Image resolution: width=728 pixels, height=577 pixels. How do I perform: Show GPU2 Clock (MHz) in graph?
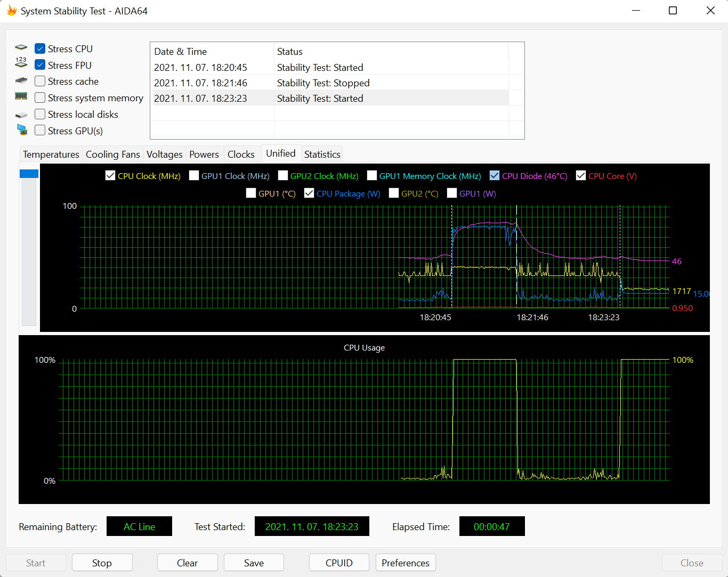click(283, 175)
